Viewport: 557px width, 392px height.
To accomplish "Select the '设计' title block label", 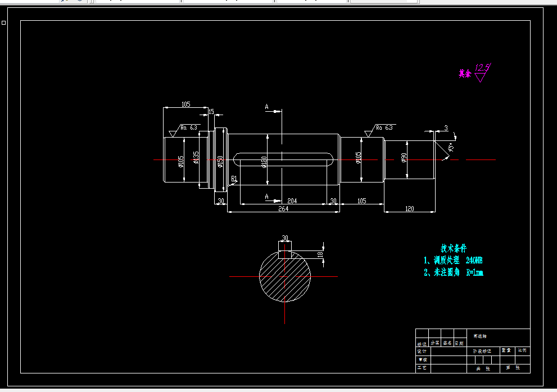I will coord(422,351).
